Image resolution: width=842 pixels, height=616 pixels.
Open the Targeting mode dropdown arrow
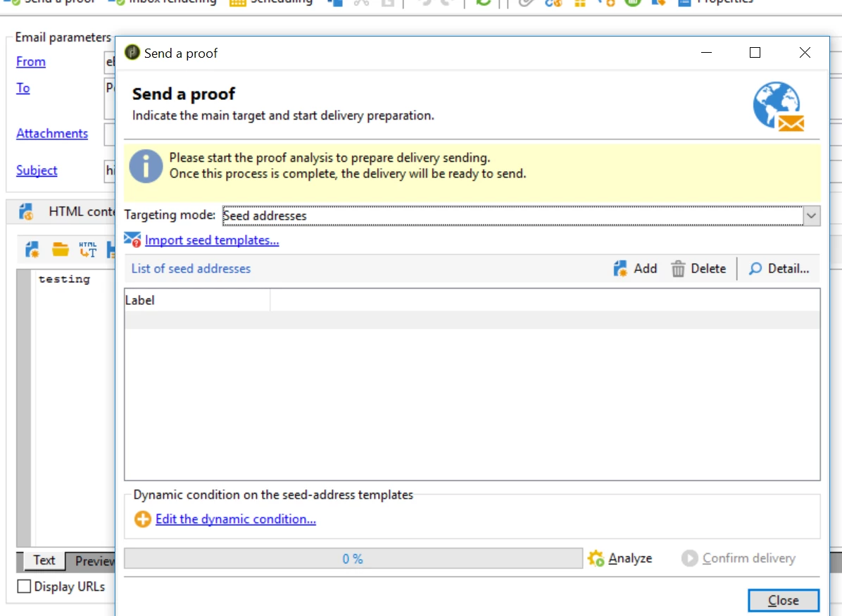tap(812, 216)
